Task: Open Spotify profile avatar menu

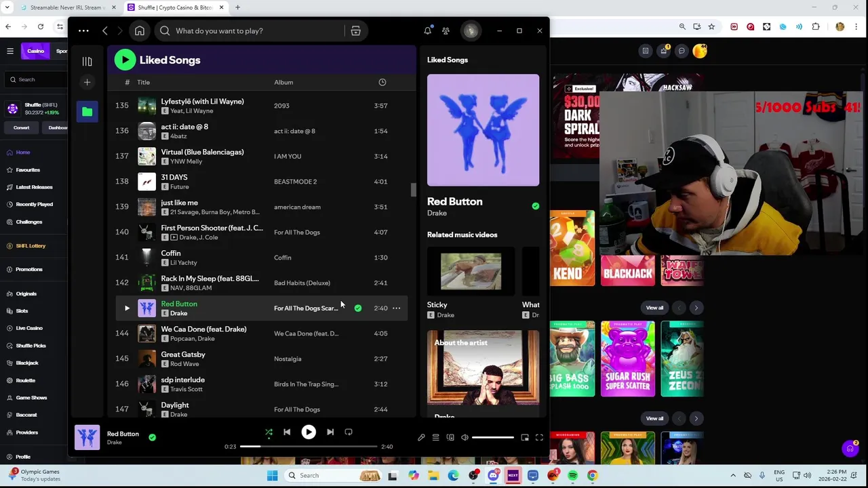Action: (x=471, y=30)
